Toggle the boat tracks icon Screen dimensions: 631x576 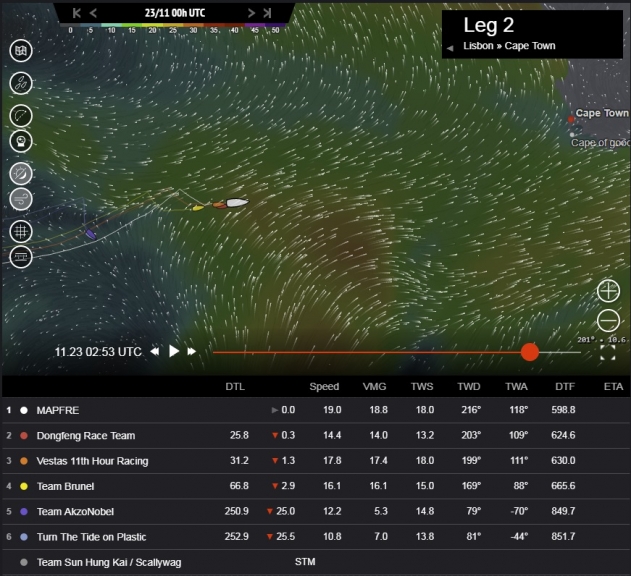click(x=21, y=83)
